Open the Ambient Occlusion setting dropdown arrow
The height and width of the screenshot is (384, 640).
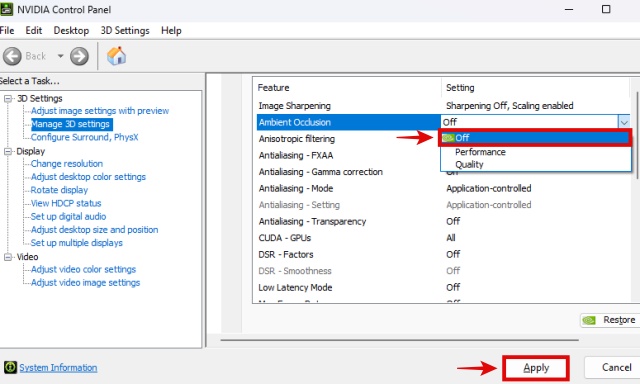click(x=624, y=122)
